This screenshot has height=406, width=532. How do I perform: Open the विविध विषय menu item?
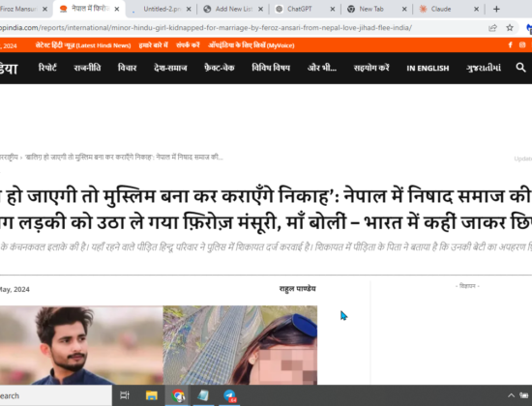[x=271, y=68]
